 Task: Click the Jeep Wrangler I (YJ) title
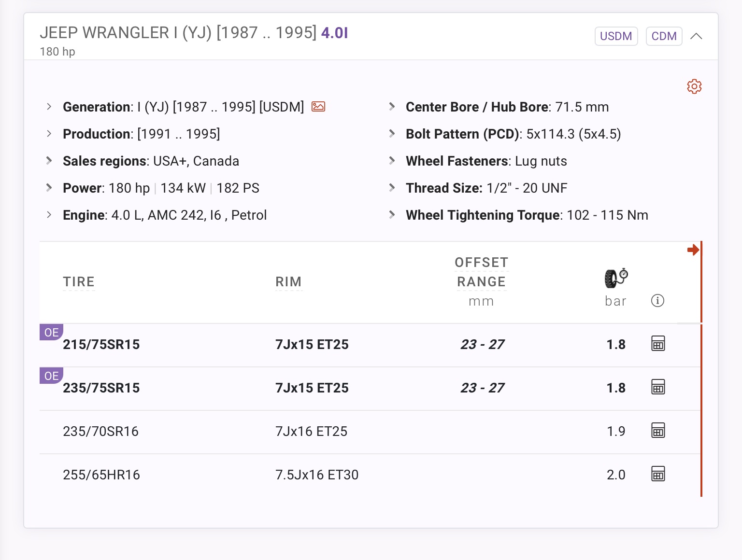(x=178, y=33)
